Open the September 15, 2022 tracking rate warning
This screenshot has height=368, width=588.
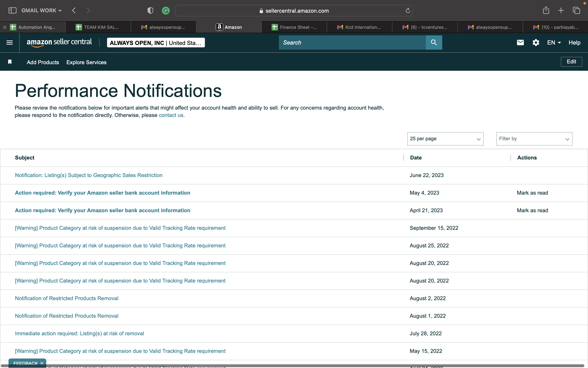120,228
